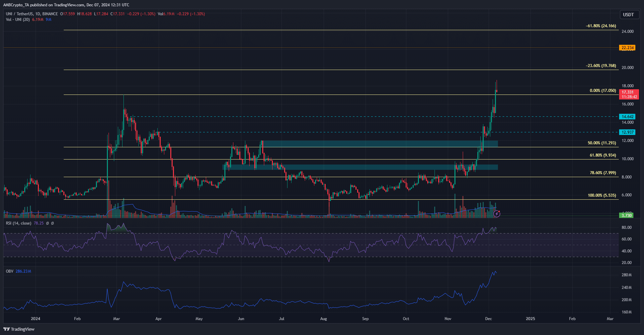Image resolution: width=644 pixels, height=335 pixels.
Task: Select the UNI / TetherUS symbol legend
Action: click(32, 14)
